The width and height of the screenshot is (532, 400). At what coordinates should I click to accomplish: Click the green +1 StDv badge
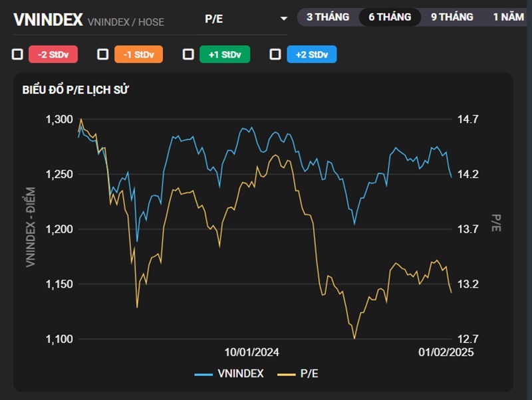(x=225, y=54)
